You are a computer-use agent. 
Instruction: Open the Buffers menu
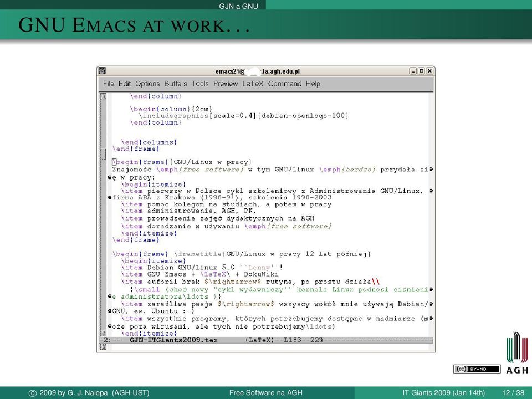(176, 84)
